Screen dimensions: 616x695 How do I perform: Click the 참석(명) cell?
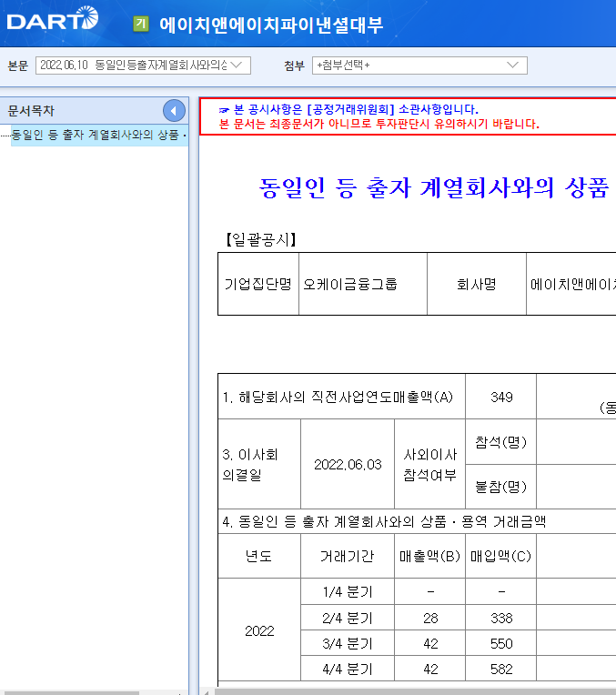click(x=500, y=442)
